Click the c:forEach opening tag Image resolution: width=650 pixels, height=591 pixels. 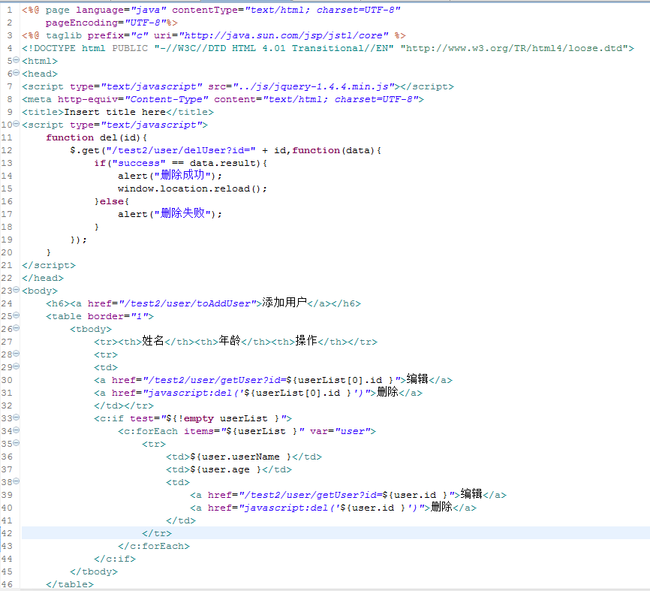(x=247, y=431)
